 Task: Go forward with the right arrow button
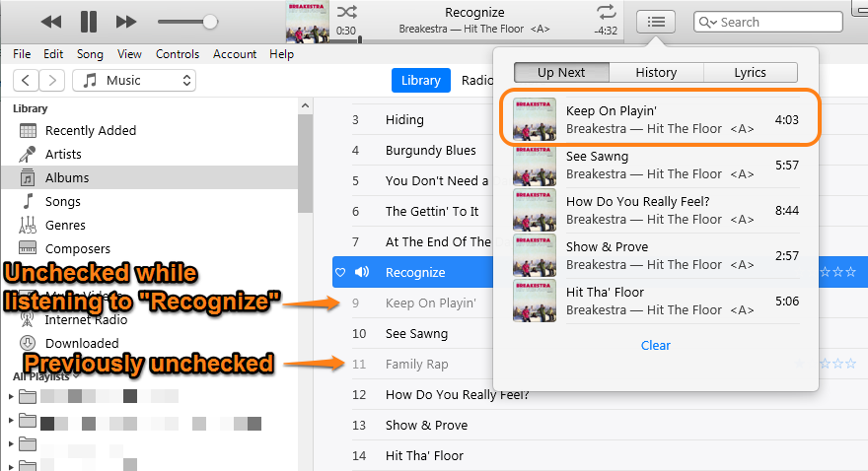(x=52, y=80)
